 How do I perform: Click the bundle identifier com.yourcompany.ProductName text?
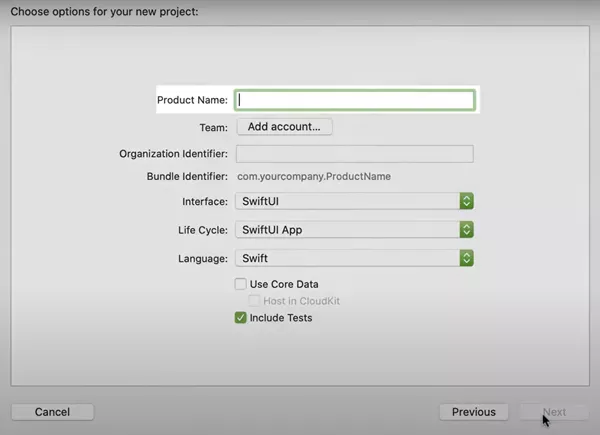(x=314, y=176)
